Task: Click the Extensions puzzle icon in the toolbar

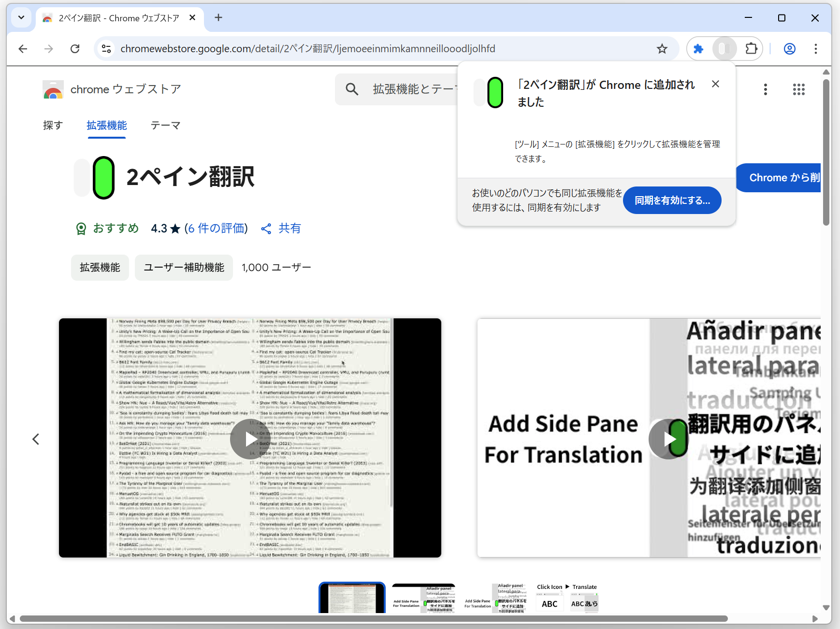Action: click(x=752, y=48)
